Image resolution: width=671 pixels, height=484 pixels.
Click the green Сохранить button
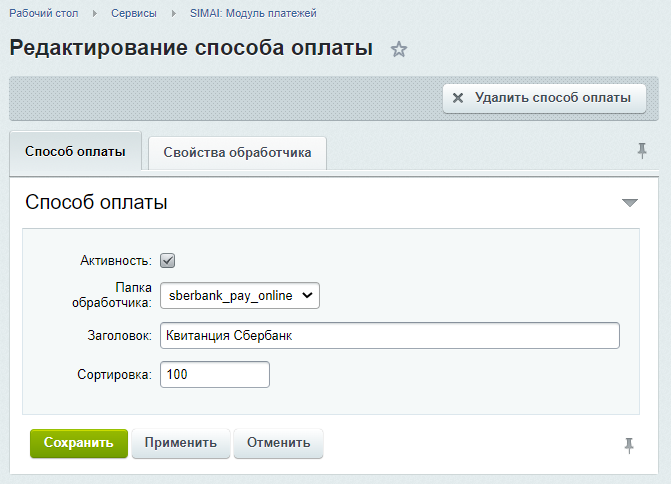(79, 443)
